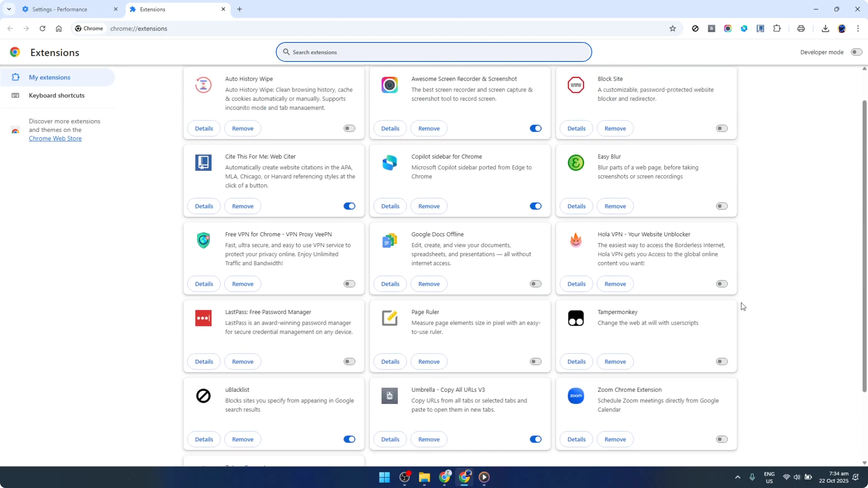Open the Extensions puzzle menu in toolbar
The width and height of the screenshot is (868, 488).
(x=777, y=29)
